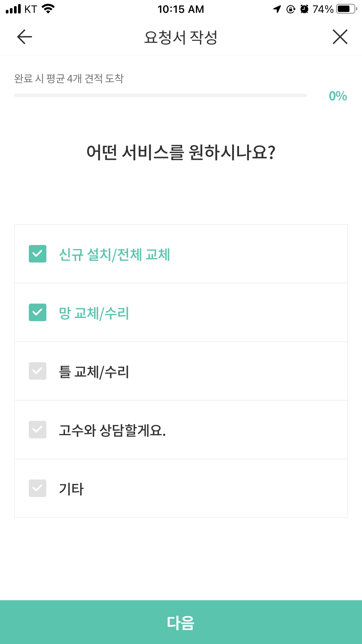Tap the battery icon in status bar
The image size is (362, 644).
[x=346, y=9]
